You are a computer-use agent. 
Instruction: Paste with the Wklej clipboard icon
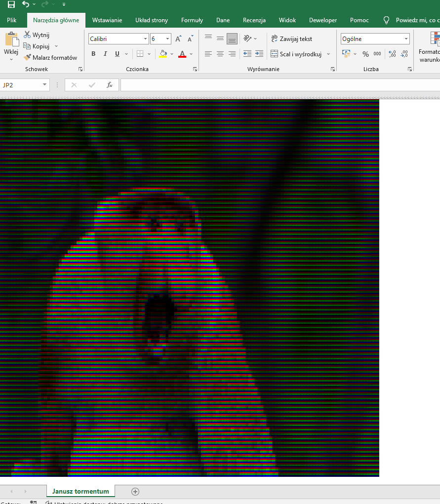click(x=11, y=39)
